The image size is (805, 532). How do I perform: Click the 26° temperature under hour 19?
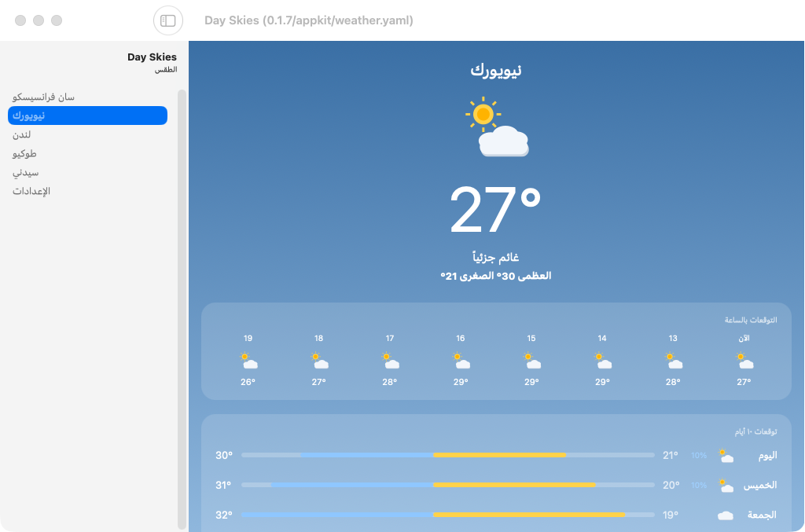click(248, 382)
